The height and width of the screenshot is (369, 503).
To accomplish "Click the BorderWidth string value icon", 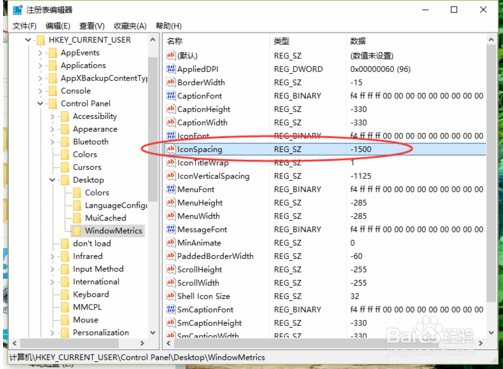I will [171, 82].
